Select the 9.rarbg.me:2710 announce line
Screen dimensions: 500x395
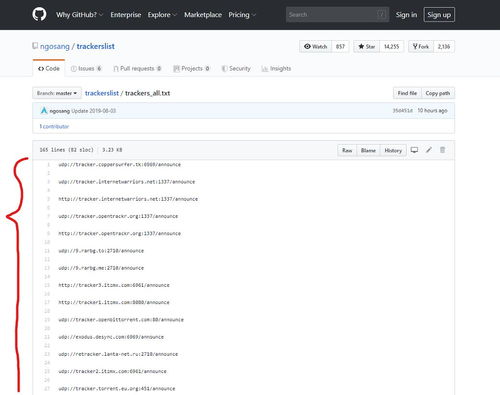[x=101, y=268]
